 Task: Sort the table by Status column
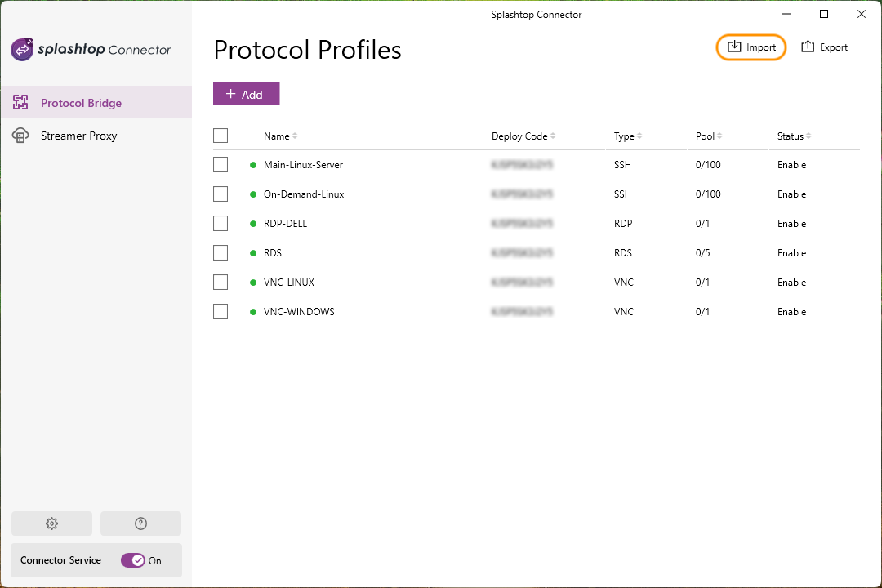point(794,136)
